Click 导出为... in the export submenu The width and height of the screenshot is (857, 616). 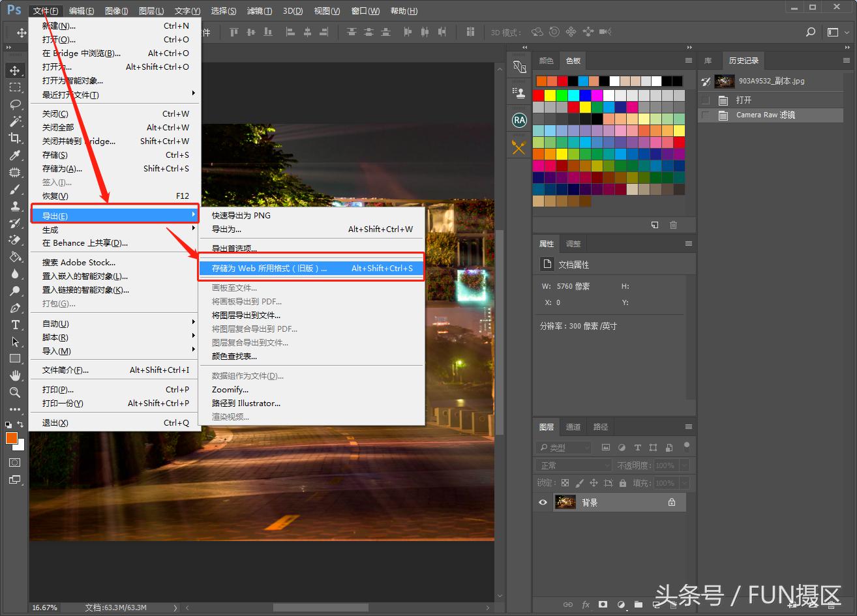point(226,229)
